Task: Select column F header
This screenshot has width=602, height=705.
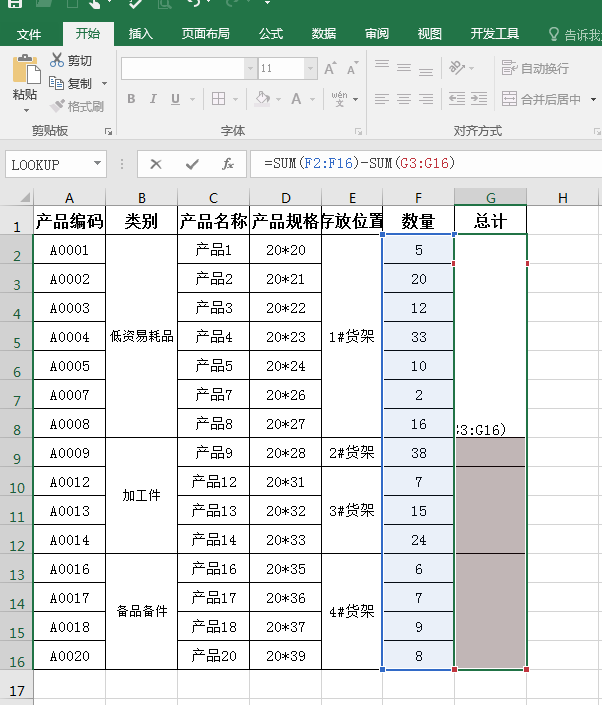Action: point(418,197)
